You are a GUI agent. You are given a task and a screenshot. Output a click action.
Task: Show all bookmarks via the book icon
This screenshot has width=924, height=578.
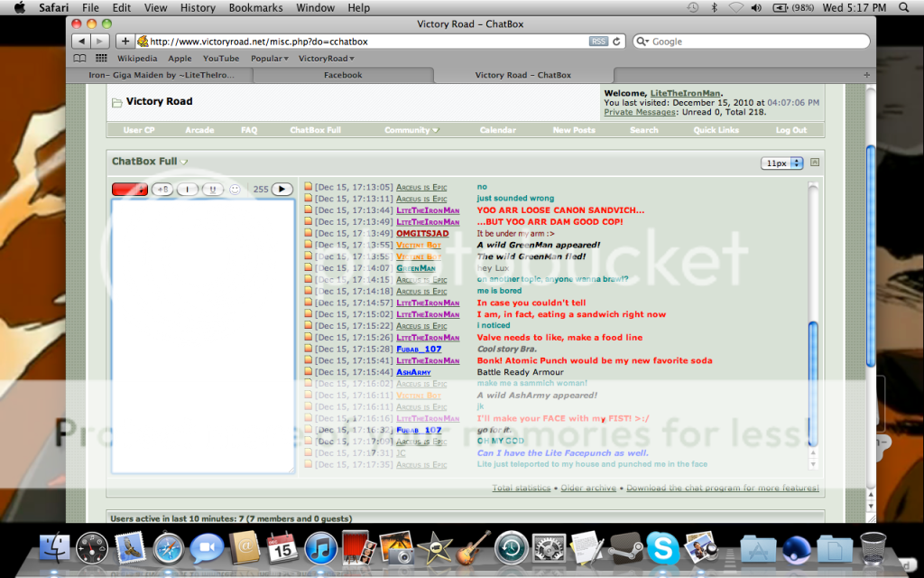coord(80,59)
